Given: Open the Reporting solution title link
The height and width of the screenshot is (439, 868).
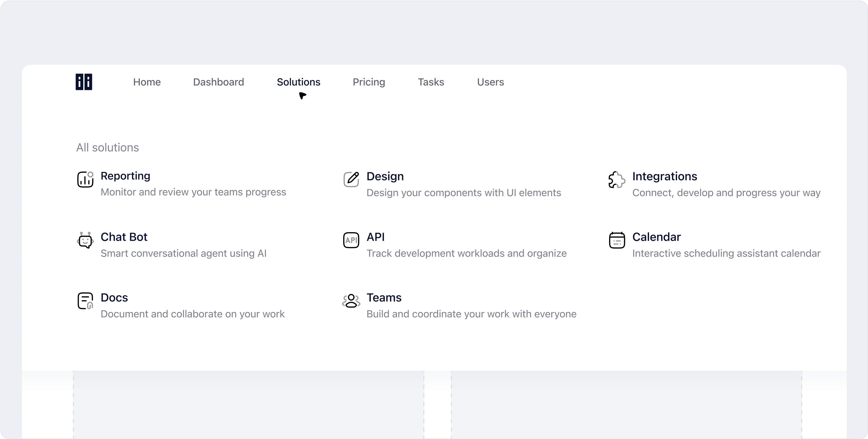Looking at the screenshot, I should pyautogui.click(x=125, y=176).
